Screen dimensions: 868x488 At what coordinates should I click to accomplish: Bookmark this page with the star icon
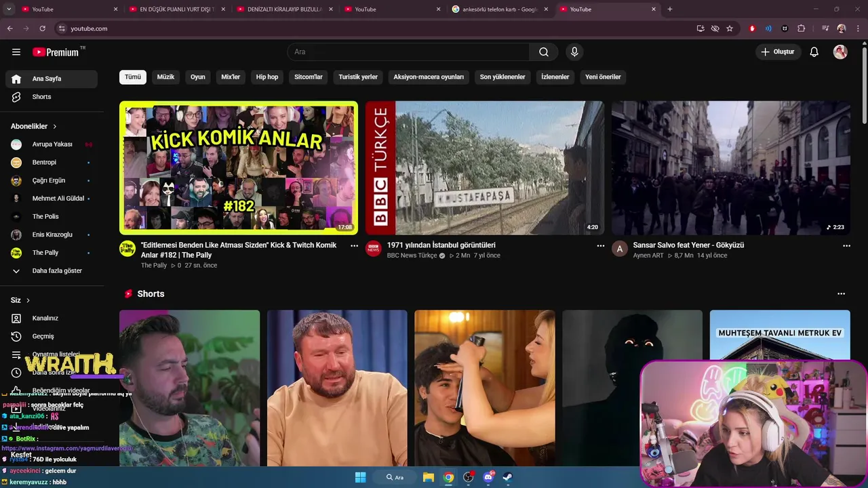730,28
